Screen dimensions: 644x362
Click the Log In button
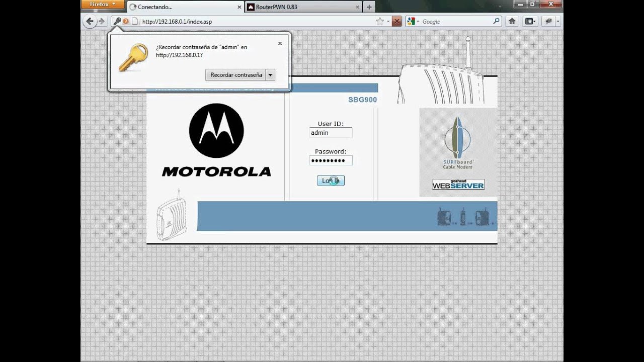click(331, 180)
